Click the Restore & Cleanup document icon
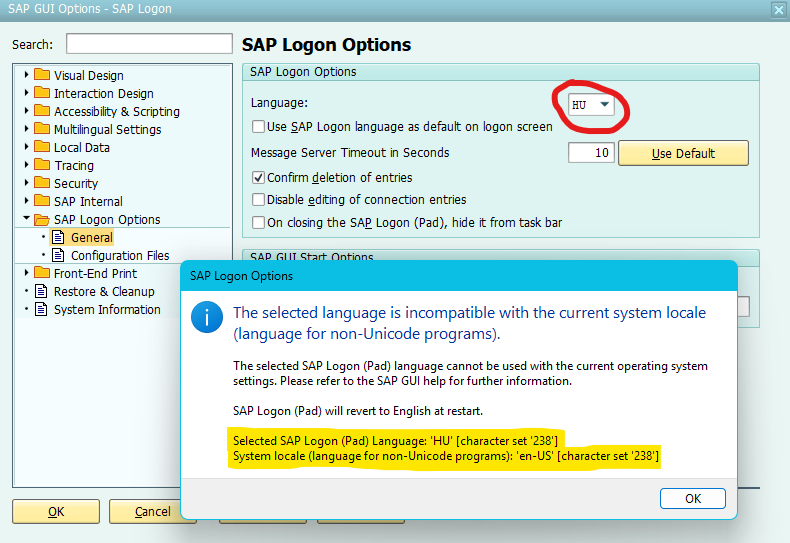Image resolution: width=790 pixels, height=543 pixels. (x=41, y=291)
